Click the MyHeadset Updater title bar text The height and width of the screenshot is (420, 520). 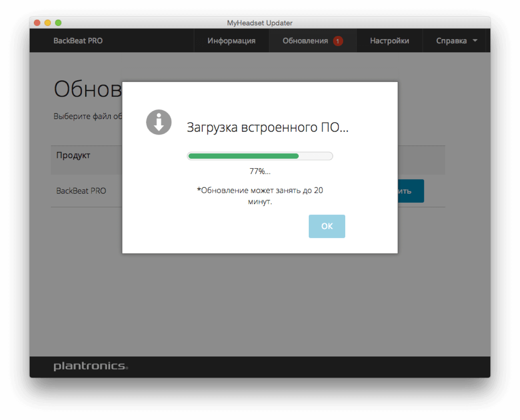pyautogui.click(x=260, y=23)
